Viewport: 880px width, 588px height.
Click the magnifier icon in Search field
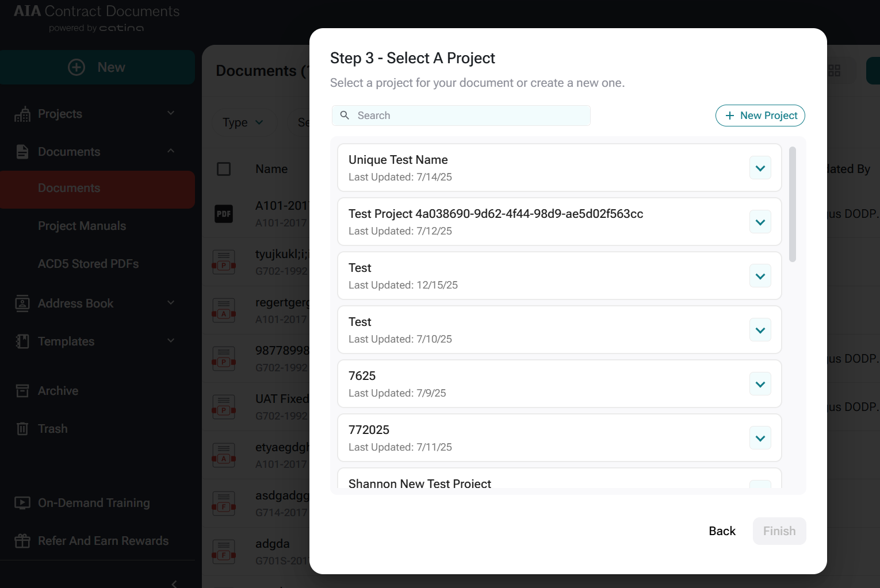click(x=345, y=116)
